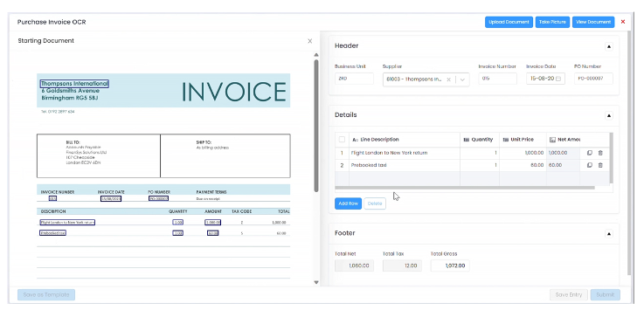
Task: Open the Supplier dropdown list
Action: 462,79
